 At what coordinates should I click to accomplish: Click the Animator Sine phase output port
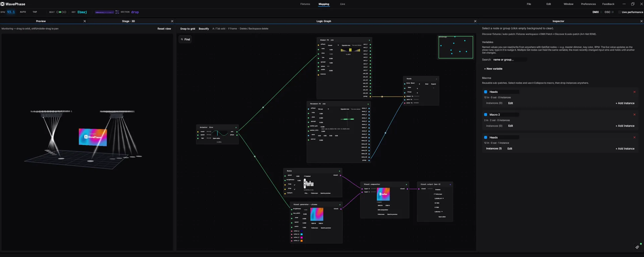[237, 135]
